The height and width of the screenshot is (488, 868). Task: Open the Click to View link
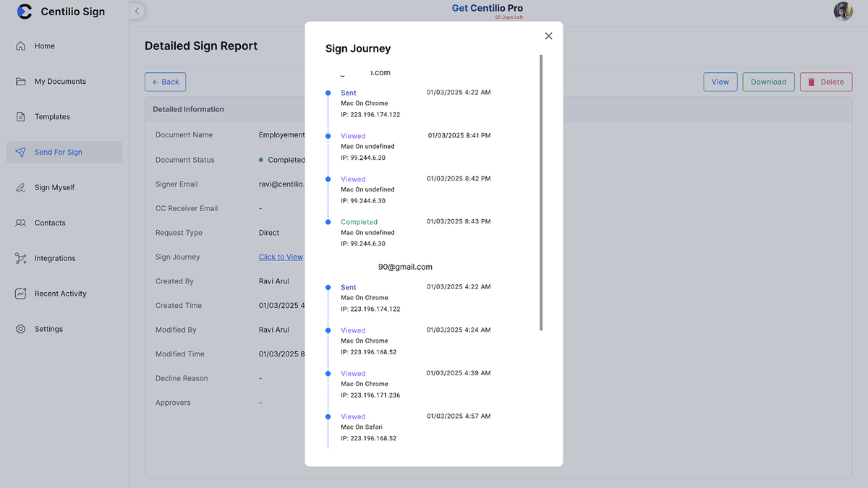[281, 257]
